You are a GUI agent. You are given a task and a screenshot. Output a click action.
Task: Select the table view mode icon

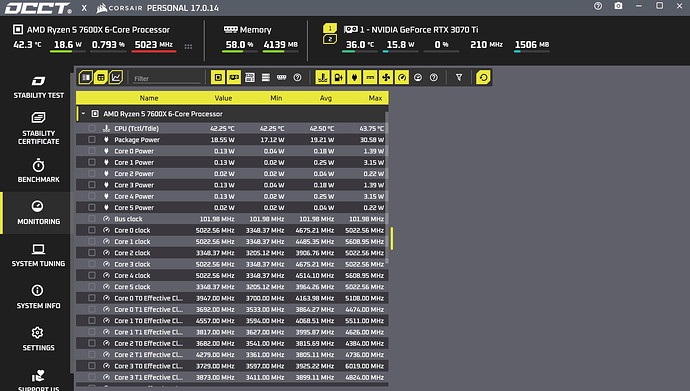[101, 77]
